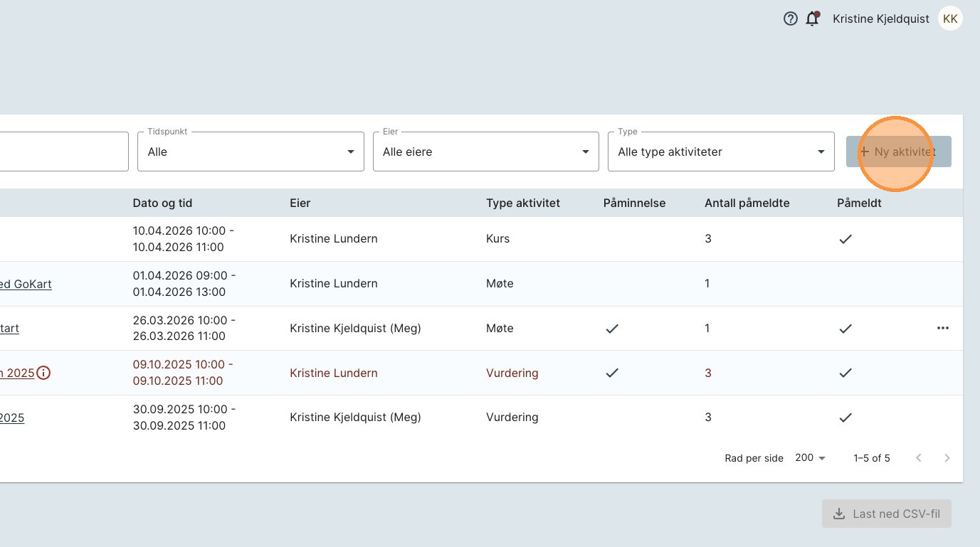The width and height of the screenshot is (980, 547).
Task: Go to next page arrow
Action: pos(947,458)
